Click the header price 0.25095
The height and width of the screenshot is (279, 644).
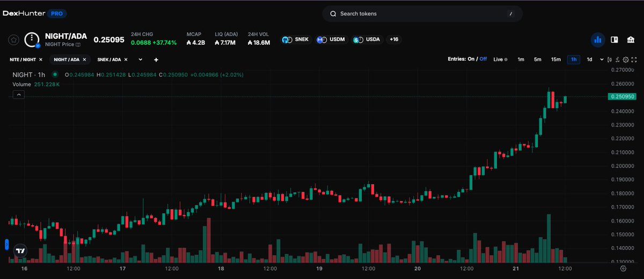[109, 40]
